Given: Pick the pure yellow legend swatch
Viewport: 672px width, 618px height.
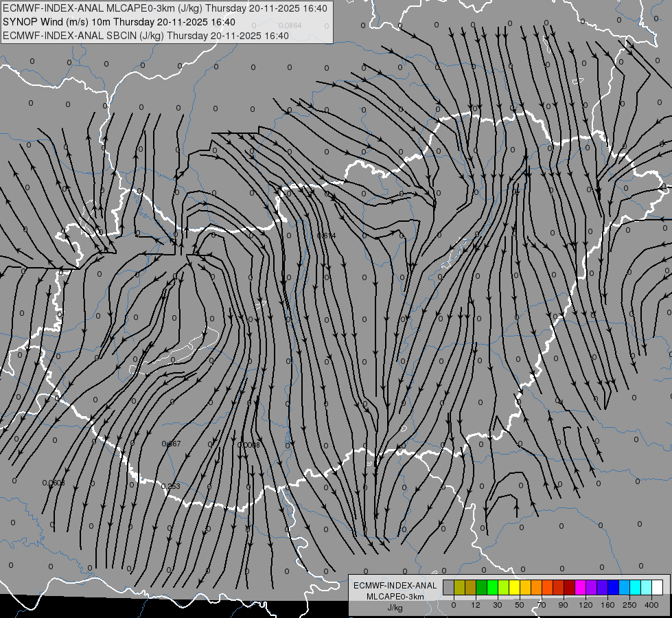Looking at the screenshot, I should tap(514, 588).
